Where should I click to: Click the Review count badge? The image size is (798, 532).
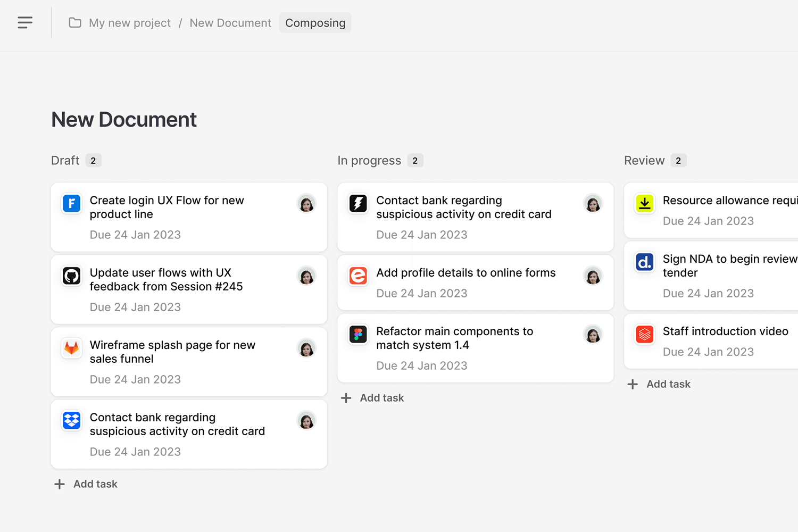(x=678, y=161)
